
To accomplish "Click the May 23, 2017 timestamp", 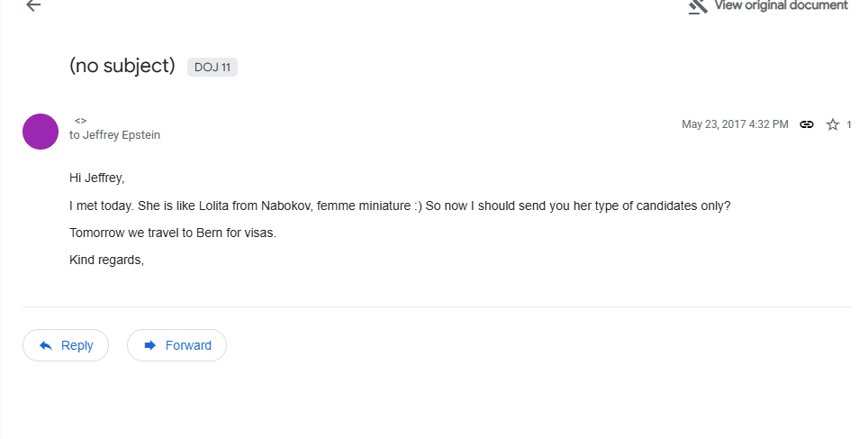I will (735, 124).
